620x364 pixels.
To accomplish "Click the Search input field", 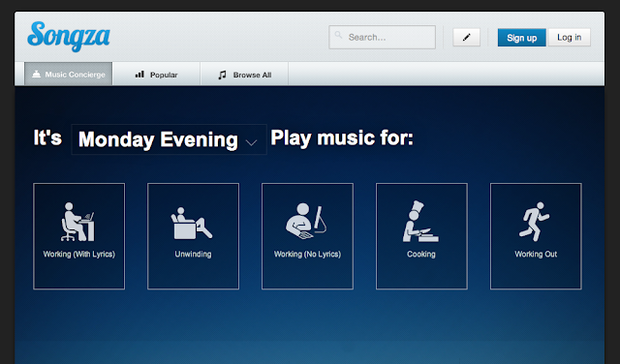I will coord(382,37).
